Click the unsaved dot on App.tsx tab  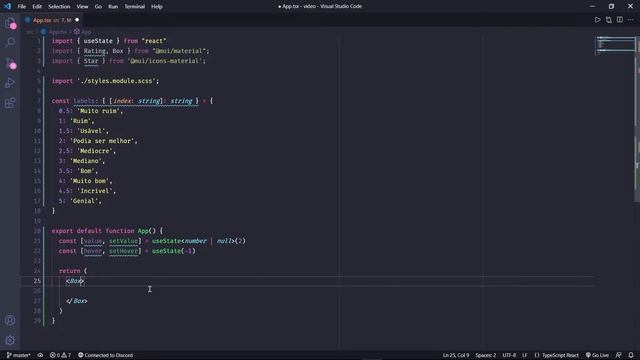coord(77,20)
